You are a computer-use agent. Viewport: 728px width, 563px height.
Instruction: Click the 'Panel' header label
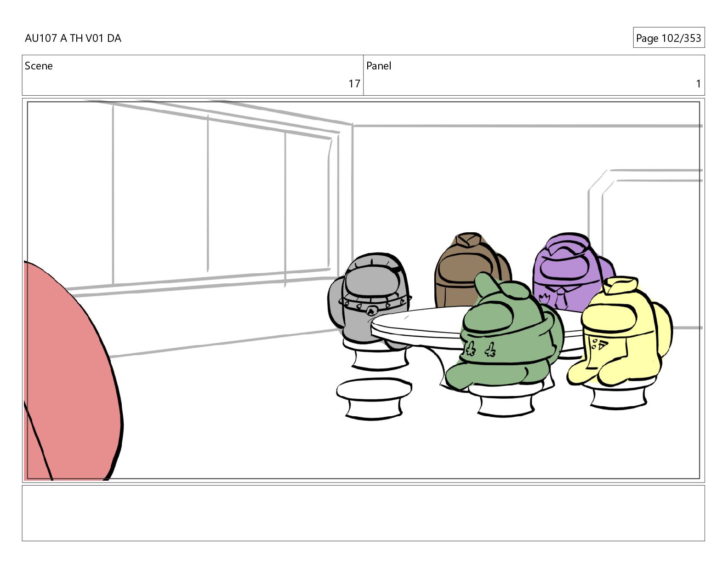(x=379, y=66)
